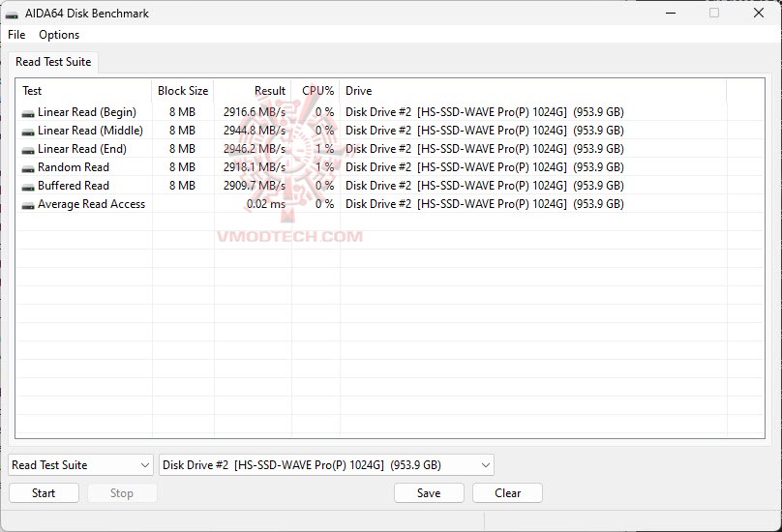The height and width of the screenshot is (532, 782).
Task: Click the Buffered Read drive icon
Action: 28,187
